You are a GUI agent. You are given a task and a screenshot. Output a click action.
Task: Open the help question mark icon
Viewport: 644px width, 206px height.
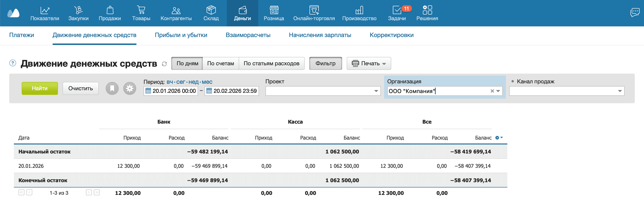[x=13, y=63]
